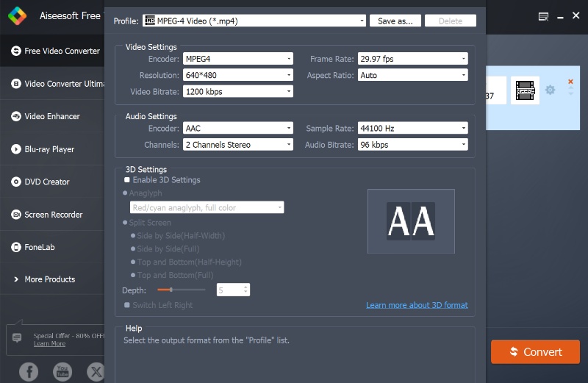Open the Video Encoder dropdown showing MPEG4
The width and height of the screenshot is (588, 383).
(x=237, y=59)
